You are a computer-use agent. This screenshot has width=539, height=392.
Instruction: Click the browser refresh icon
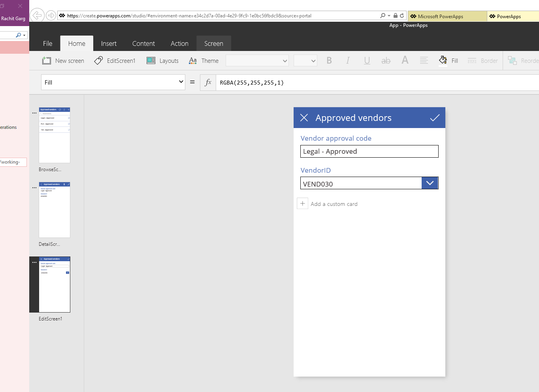[x=402, y=16]
